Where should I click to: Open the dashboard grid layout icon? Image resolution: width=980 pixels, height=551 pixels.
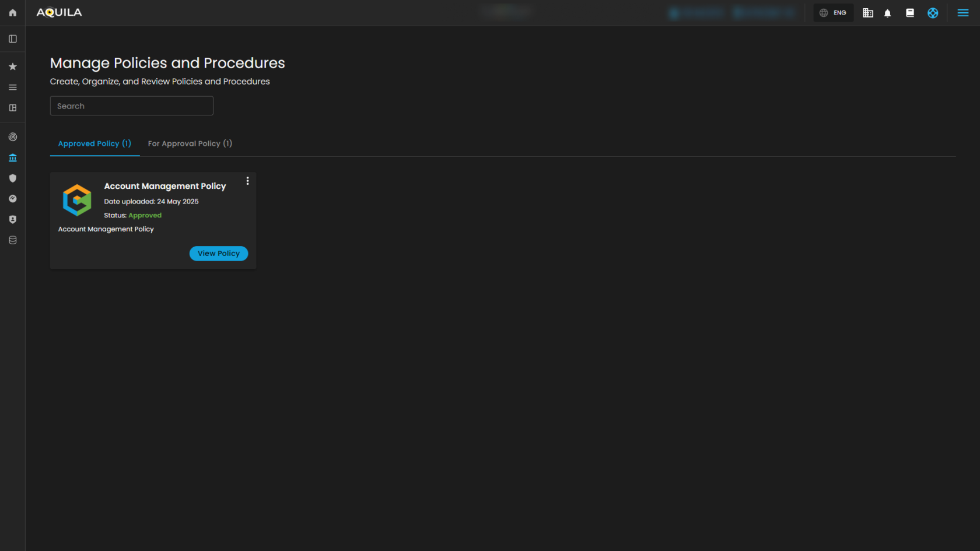(12, 108)
